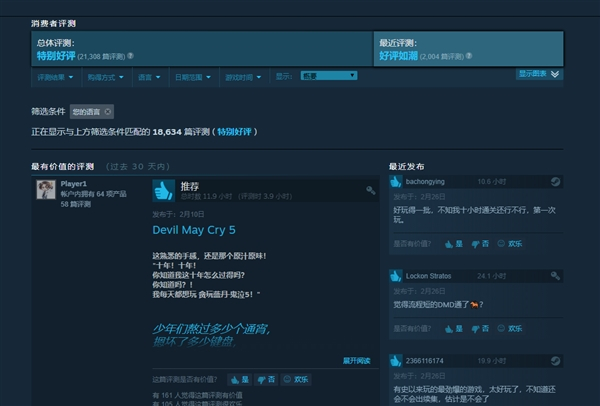Screen dimensions: 600x406
Task: Open bachongying's profile name
Action: click(425, 182)
